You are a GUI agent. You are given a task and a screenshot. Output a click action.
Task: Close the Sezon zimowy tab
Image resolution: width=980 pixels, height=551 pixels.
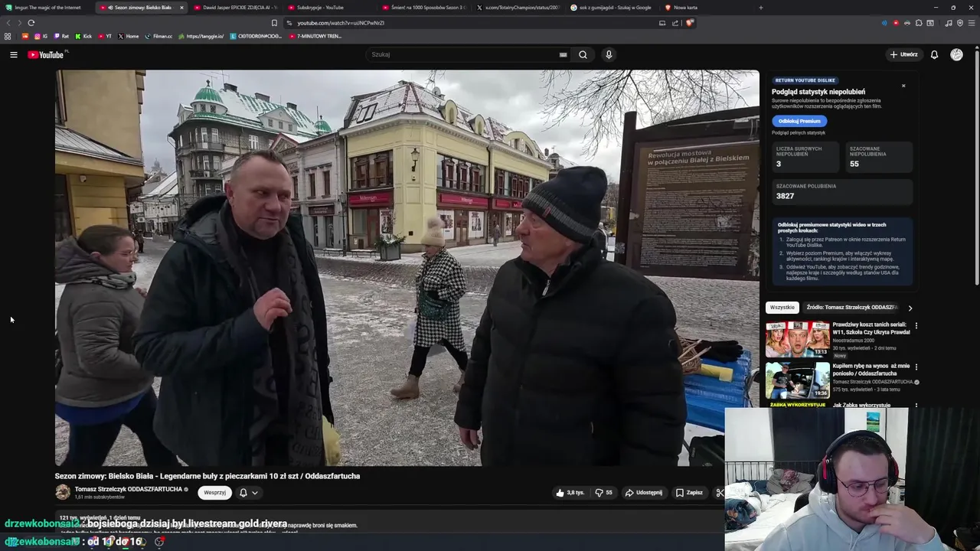(181, 8)
